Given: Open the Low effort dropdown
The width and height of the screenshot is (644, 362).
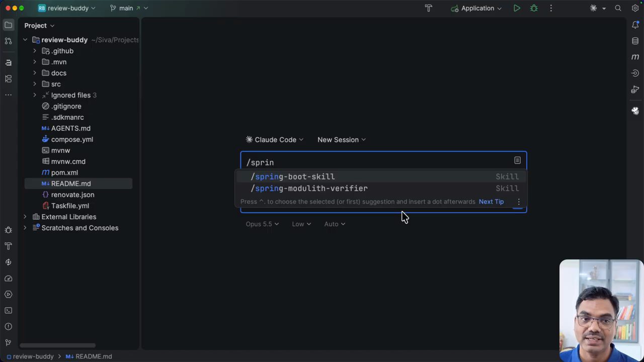Looking at the screenshot, I should tap(301, 224).
